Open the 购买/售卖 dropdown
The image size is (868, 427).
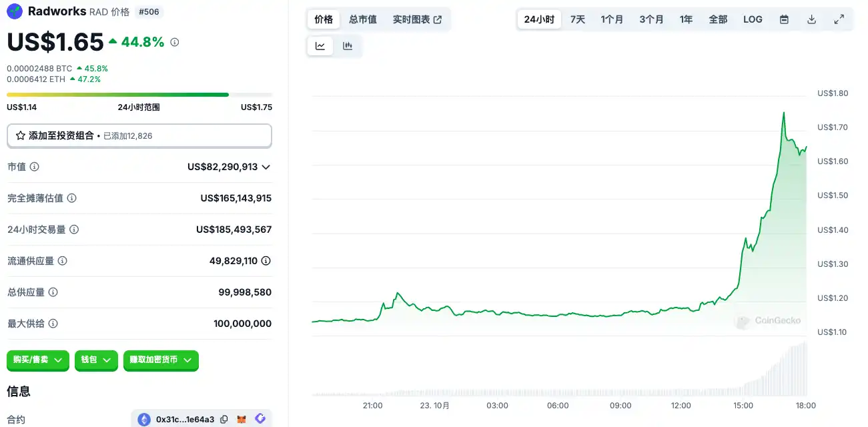pos(38,360)
